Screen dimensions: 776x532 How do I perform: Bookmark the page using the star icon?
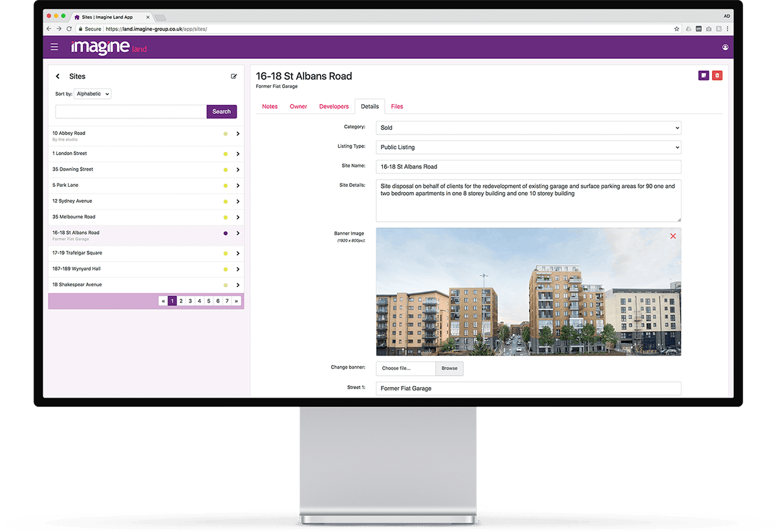point(677,28)
